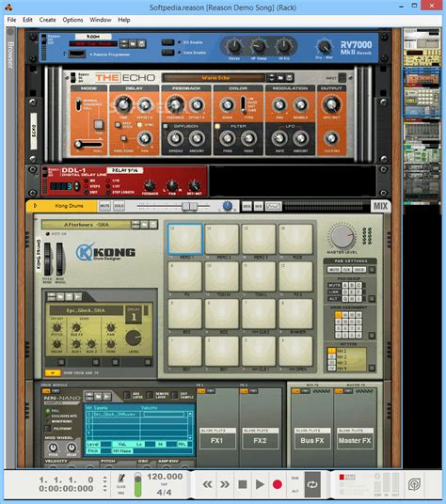Viewport: 446px width, 504px height.
Task: Open the Edit menu
Action: (x=27, y=20)
